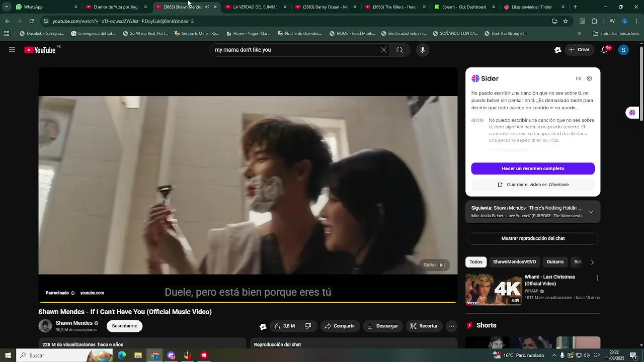Expand hidden bookmarks overflow chevron

(579, 34)
